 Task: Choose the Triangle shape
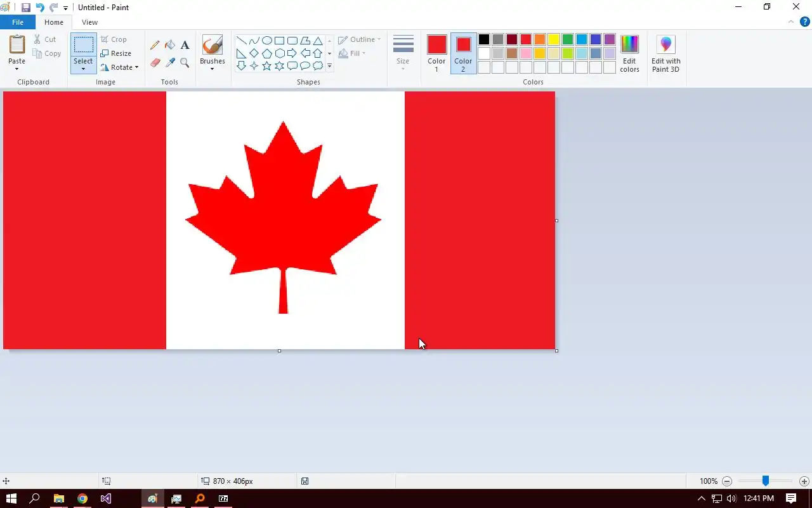318,41
